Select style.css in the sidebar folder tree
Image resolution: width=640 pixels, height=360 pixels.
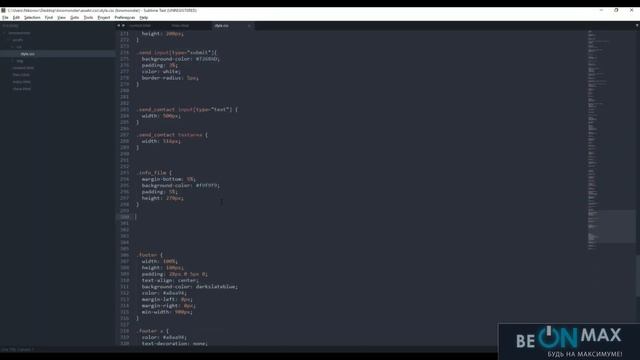(x=57, y=53)
